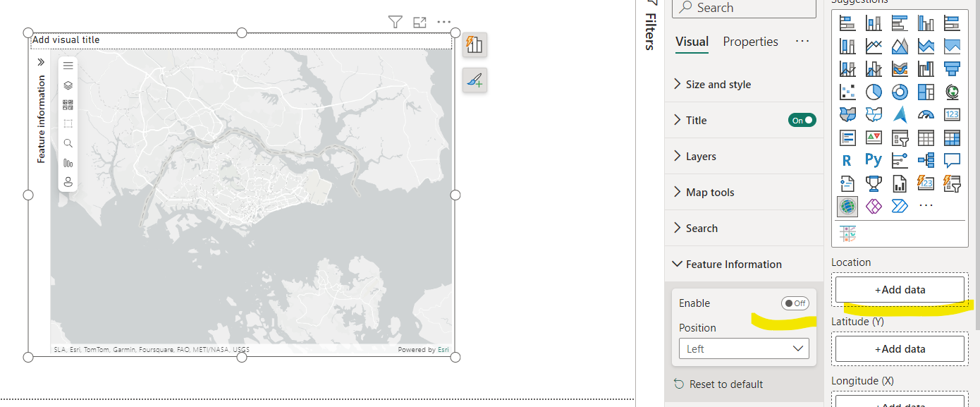Image resolution: width=980 pixels, height=407 pixels.
Task: Click the filter icon above the visual
Action: (395, 22)
